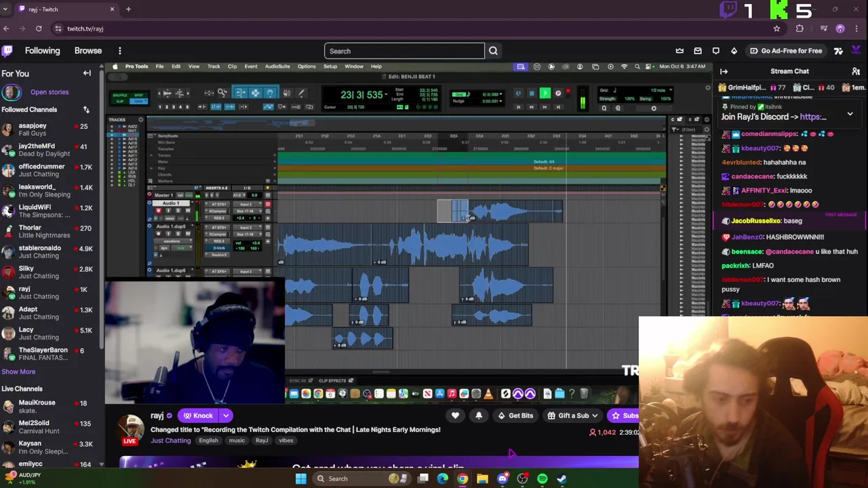Click the Stop transport button

532,93
